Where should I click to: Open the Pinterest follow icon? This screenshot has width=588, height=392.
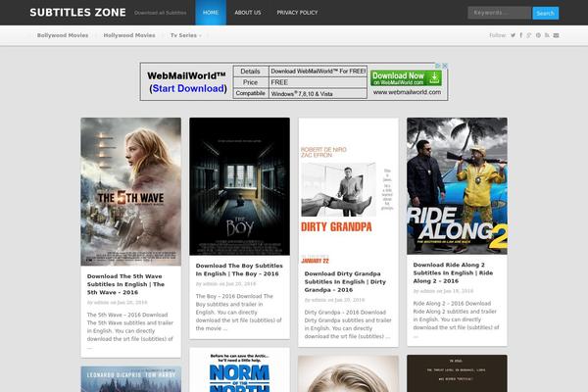(x=538, y=35)
